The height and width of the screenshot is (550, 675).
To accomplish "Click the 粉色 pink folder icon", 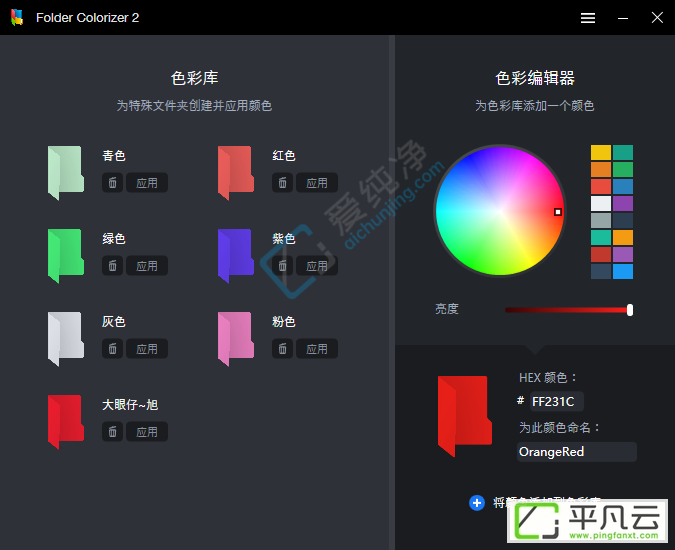I will point(235,339).
